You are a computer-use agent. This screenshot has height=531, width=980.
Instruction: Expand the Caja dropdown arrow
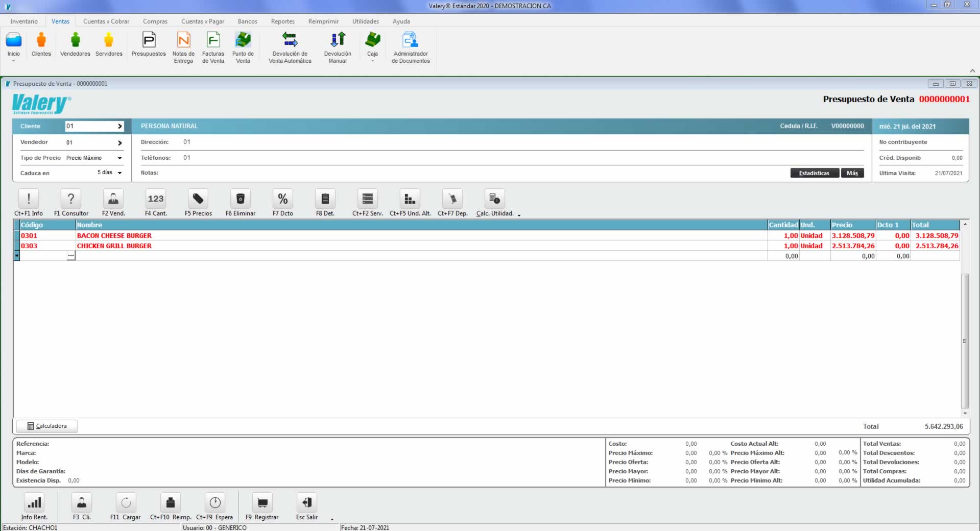(373, 61)
